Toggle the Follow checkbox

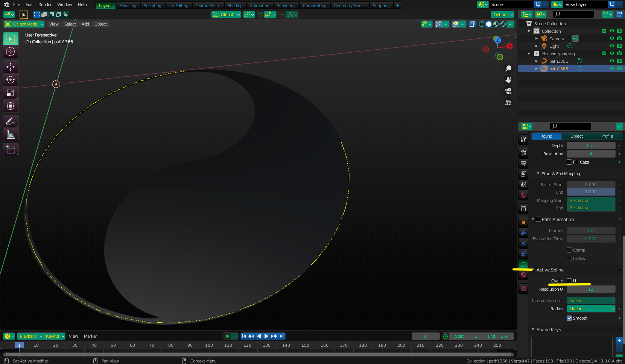click(569, 258)
